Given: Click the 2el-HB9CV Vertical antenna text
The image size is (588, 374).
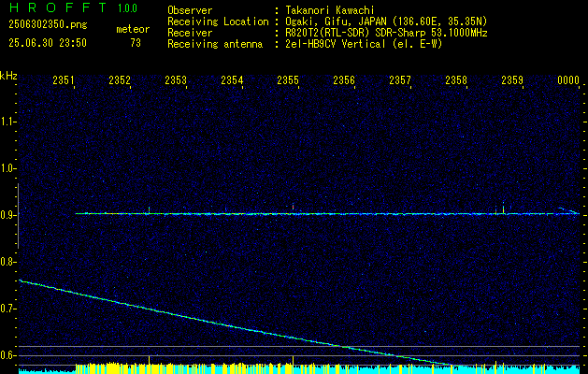Looking at the screenshot, I should 365,44.
